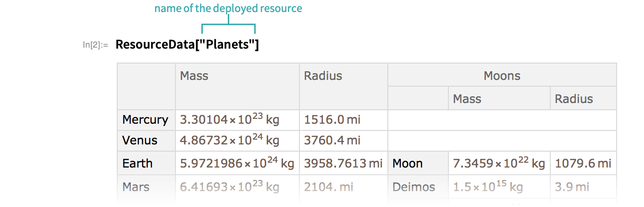Open the Earth row entry

[137, 163]
